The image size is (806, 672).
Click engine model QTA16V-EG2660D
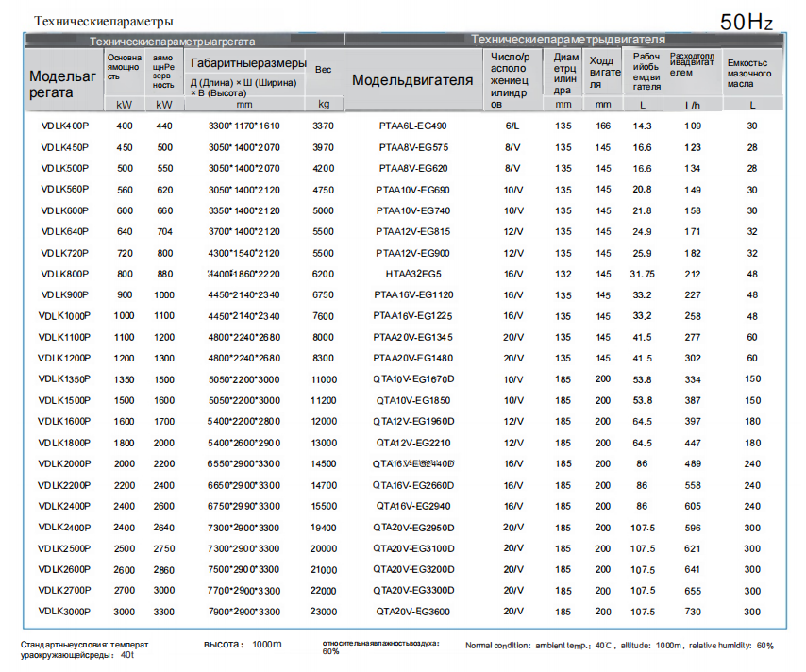click(413, 485)
